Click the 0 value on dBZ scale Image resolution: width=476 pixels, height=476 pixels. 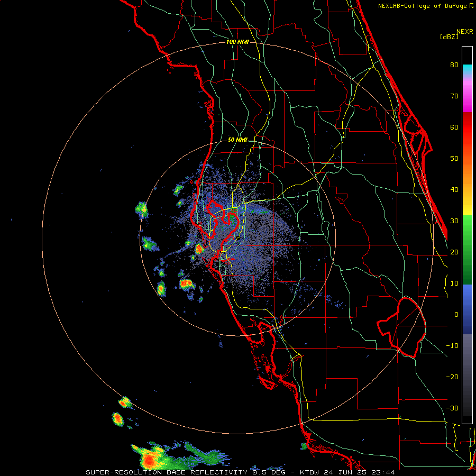pos(456,315)
